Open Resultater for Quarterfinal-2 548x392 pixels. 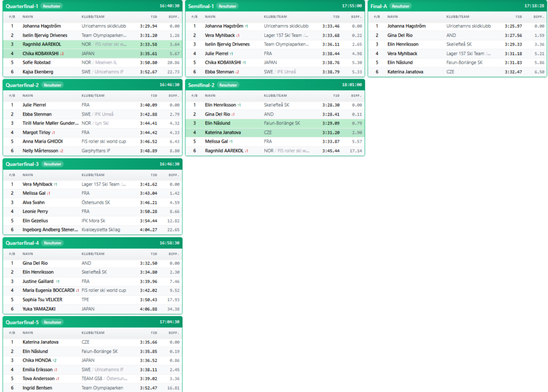pyautogui.click(x=52, y=85)
